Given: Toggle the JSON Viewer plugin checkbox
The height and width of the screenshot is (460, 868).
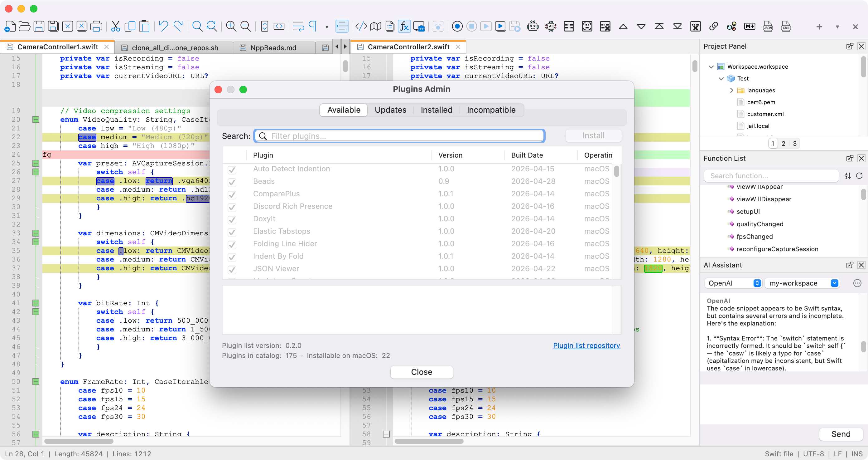Looking at the screenshot, I should point(232,269).
